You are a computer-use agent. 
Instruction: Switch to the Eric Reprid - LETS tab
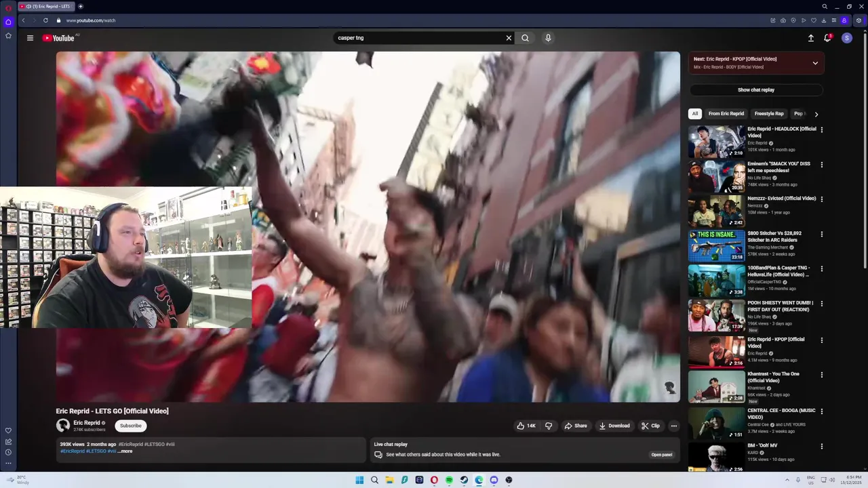46,6
